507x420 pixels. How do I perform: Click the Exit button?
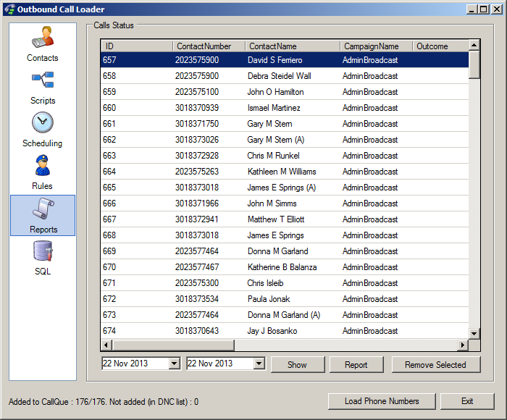coord(467,401)
